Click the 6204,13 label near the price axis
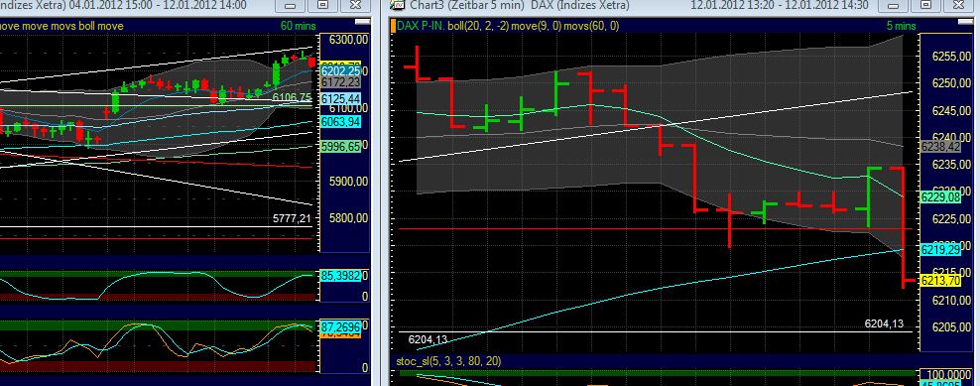 [x=884, y=323]
